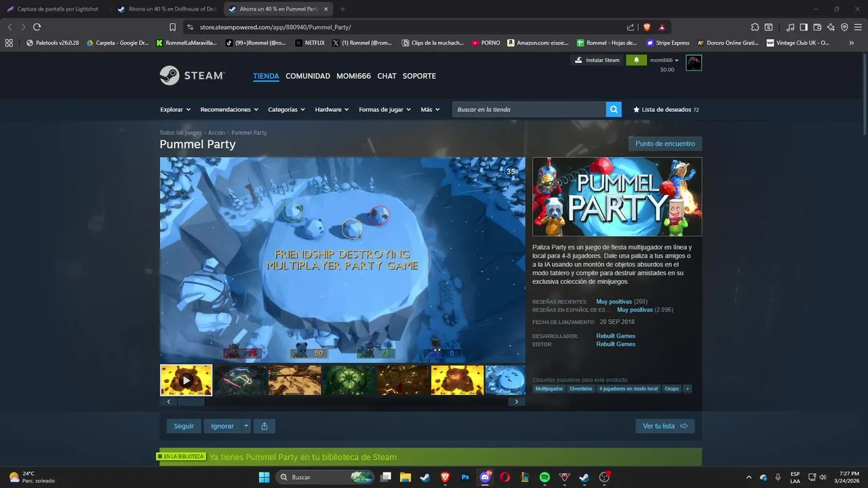Open the arrow dropdown next to Ignorar

[246, 426]
